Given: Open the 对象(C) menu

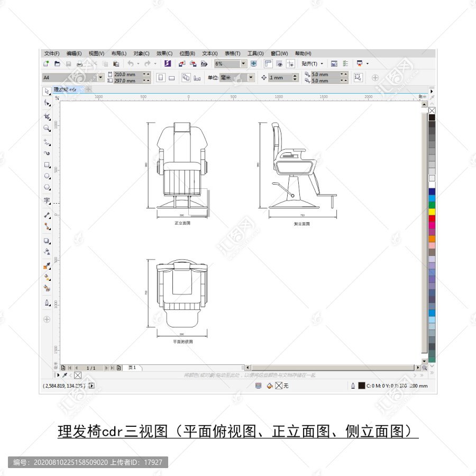Looking at the screenshot, I should [141, 53].
